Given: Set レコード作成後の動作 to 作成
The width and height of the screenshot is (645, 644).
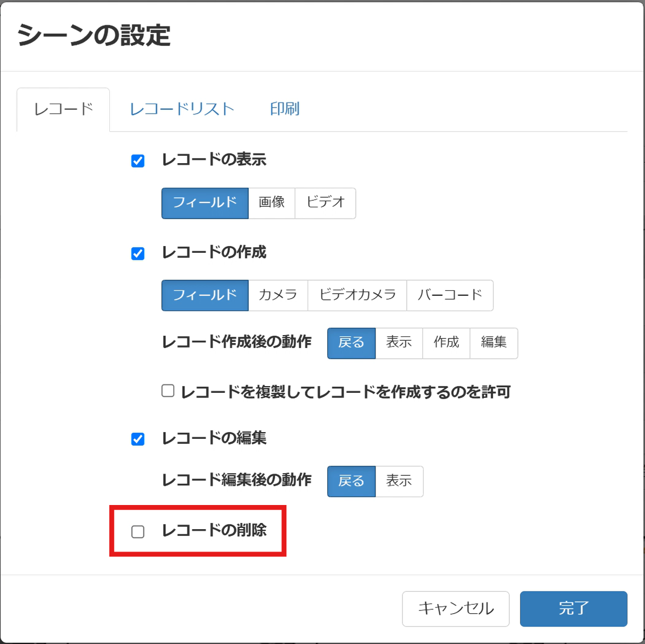Looking at the screenshot, I should (446, 343).
